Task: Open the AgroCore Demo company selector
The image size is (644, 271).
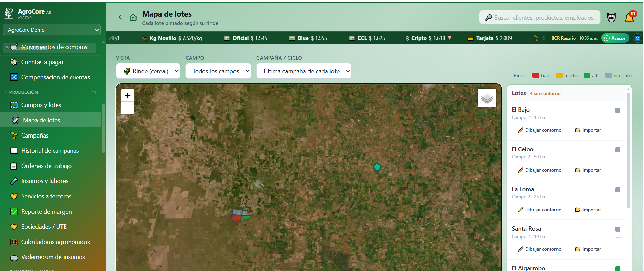Action: [52, 30]
